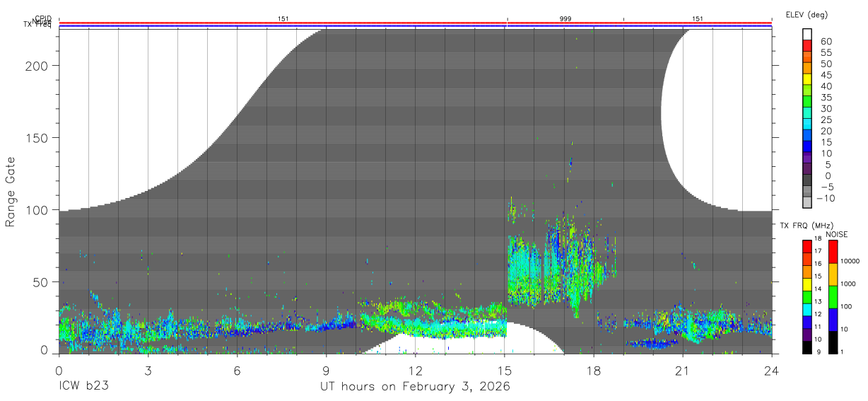This screenshot has width=868, height=401.
Task: Click the red swatch in NOISE bar
Action: (x=833, y=251)
